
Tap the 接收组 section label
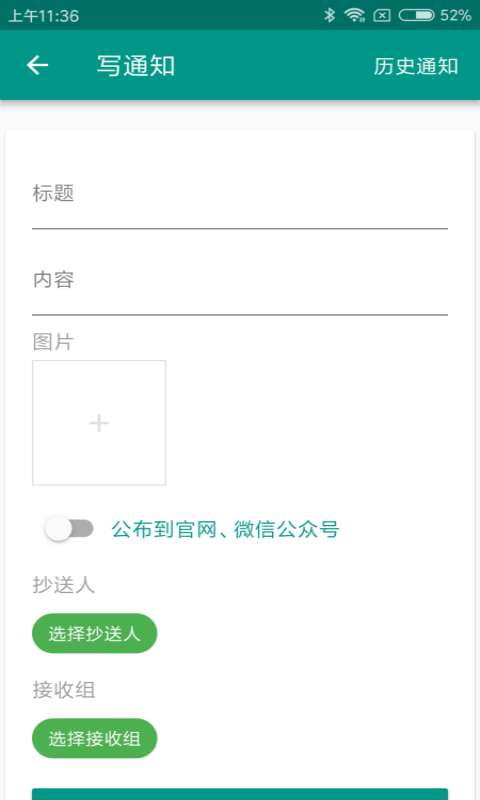pyautogui.click(x=64, y=690)
